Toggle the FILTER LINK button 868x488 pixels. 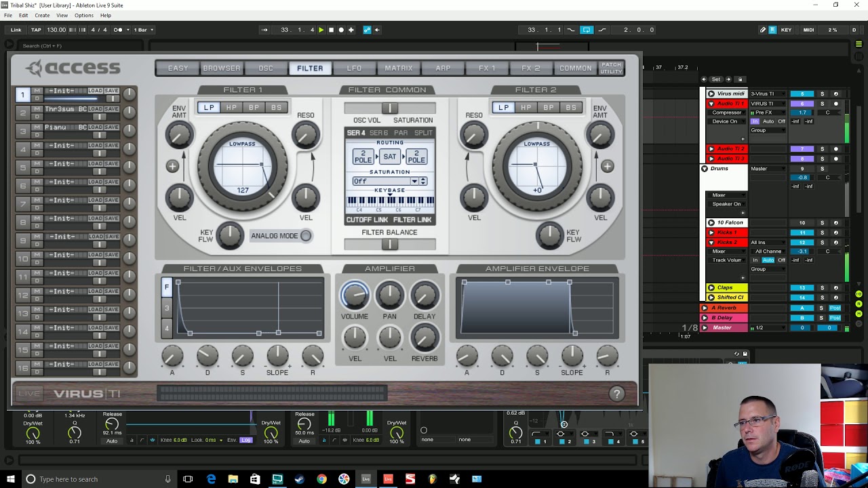pos(412,220)
